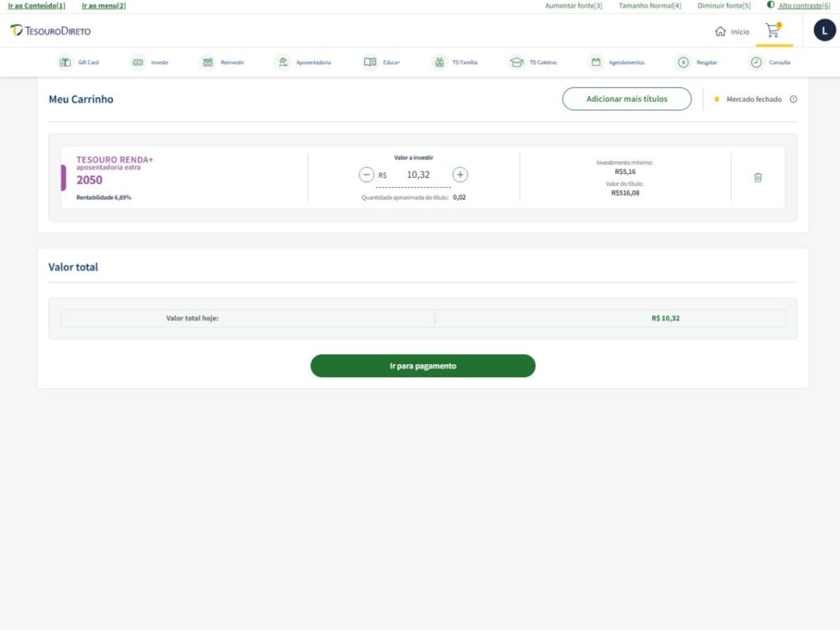Click the Gift Card icon

[x=65, y=62]
